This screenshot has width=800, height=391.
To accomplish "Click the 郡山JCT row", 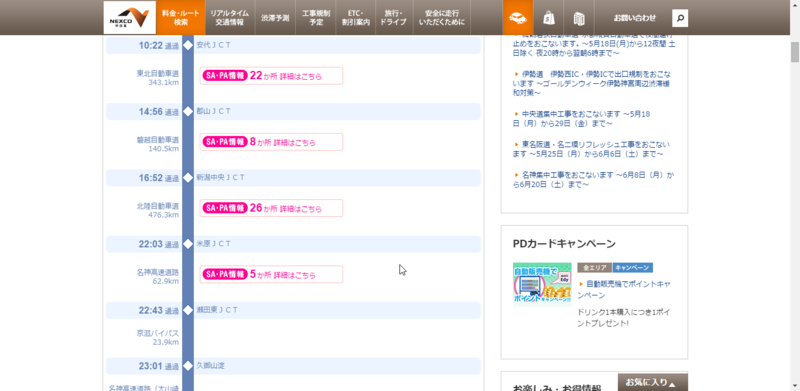I will point(293,111).
